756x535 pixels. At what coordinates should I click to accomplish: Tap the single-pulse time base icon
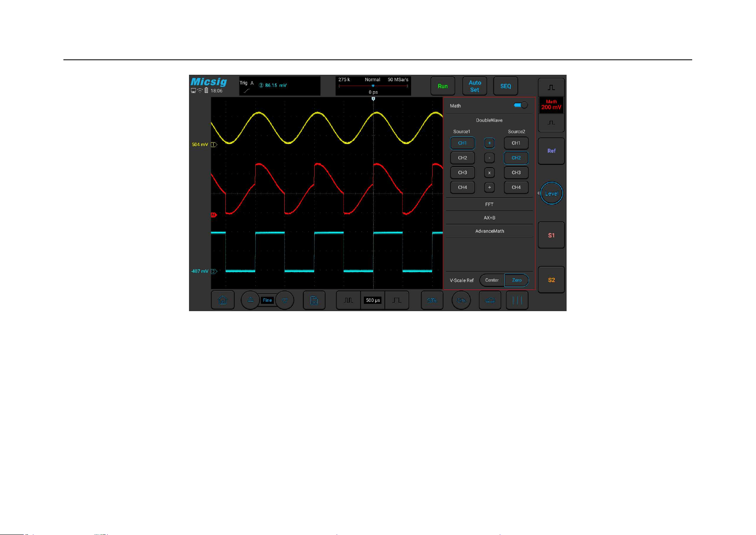click(397, 300)
